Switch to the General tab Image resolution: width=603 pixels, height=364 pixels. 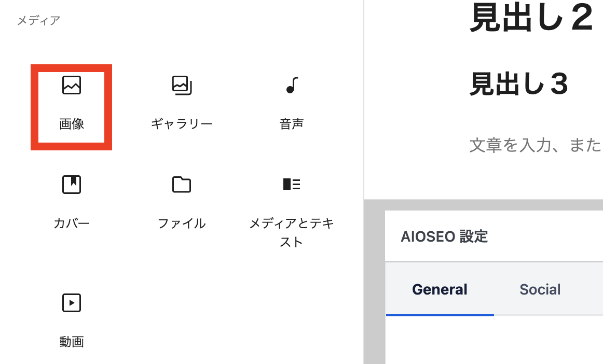(440, 289)
